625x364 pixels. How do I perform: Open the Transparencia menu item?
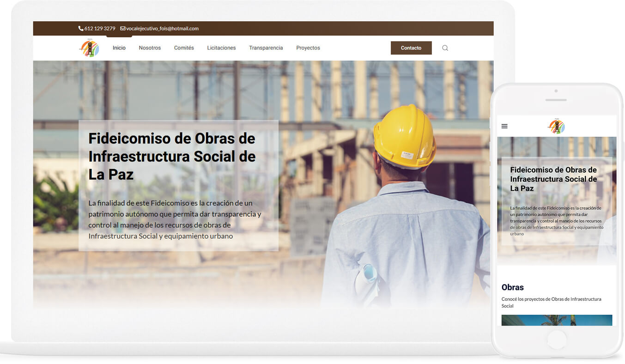point(266,48)
